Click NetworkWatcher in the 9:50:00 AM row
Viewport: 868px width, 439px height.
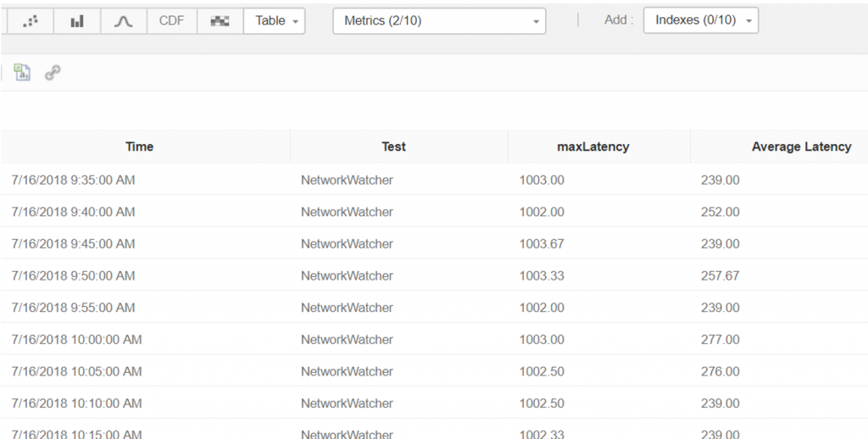[x=347, y=275]
